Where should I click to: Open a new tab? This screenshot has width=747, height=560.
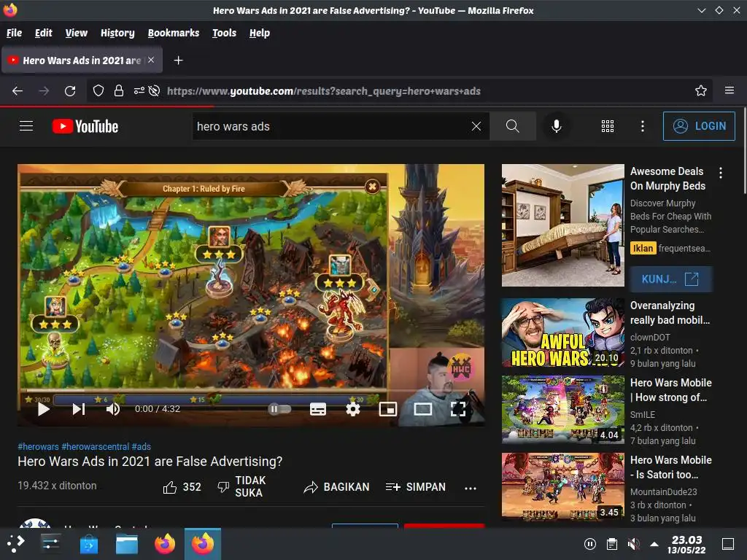tap(178, 61)
